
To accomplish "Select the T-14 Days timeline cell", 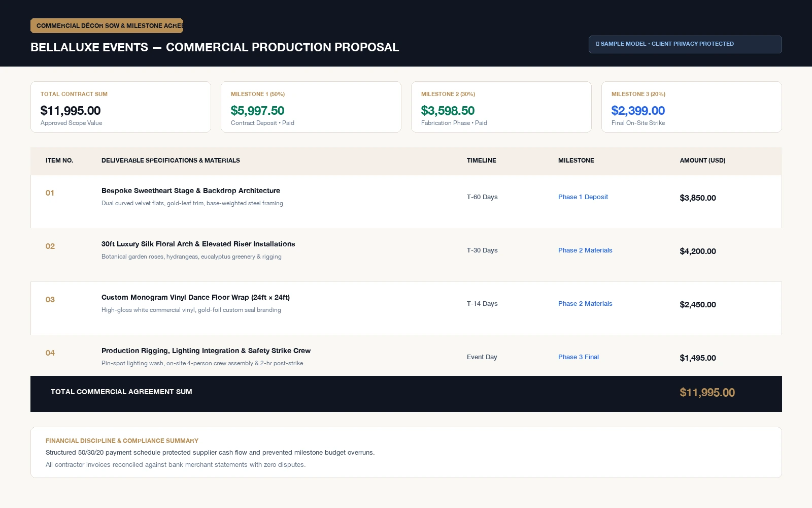I will (482, 304).
